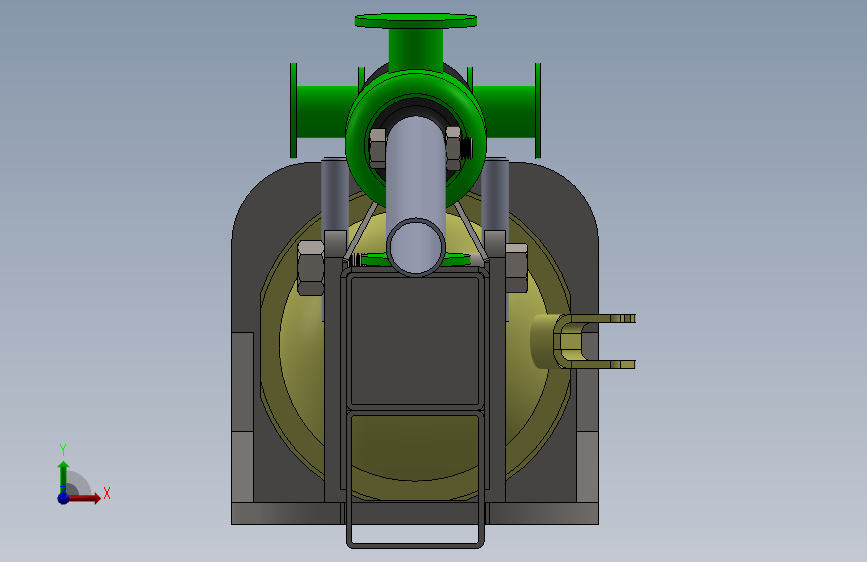Select the left green flanged pipe branch
867x562 pixels.
(x=325, y=111)
